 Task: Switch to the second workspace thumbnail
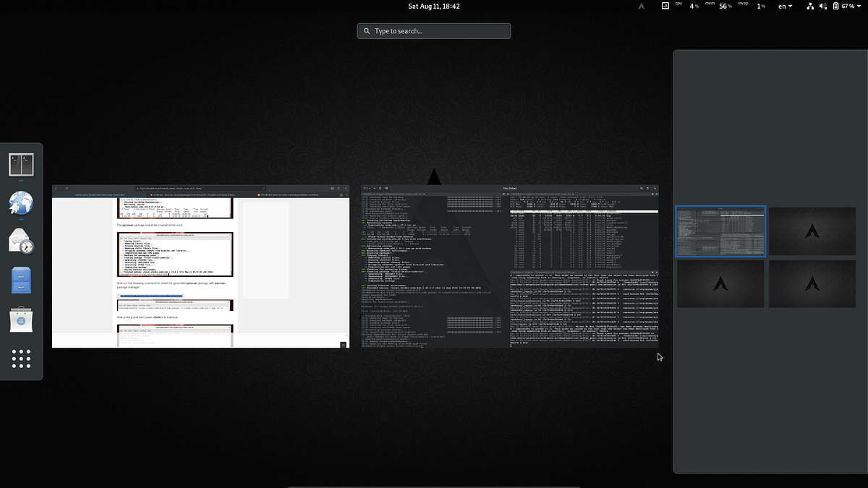[812, 231]
